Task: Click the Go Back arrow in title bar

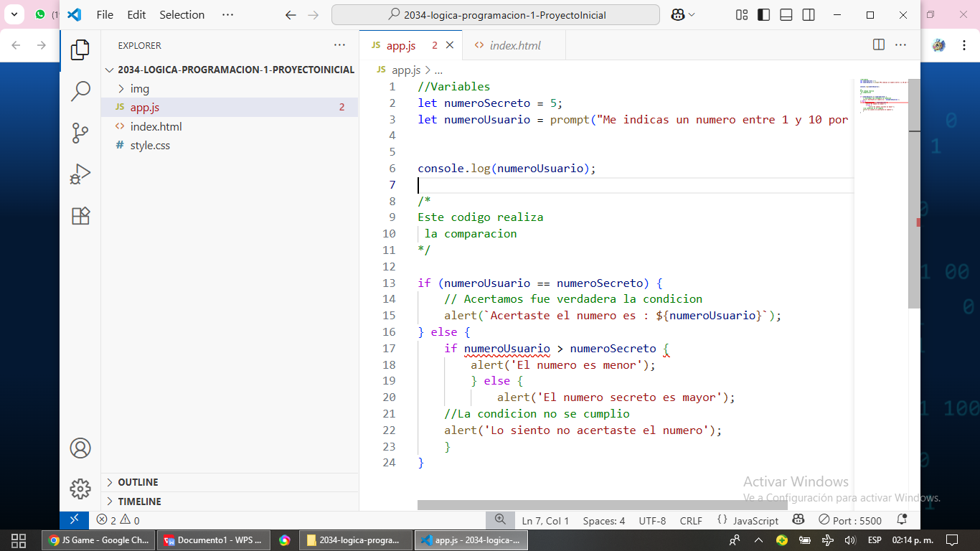Action: [x=290, y=15]
